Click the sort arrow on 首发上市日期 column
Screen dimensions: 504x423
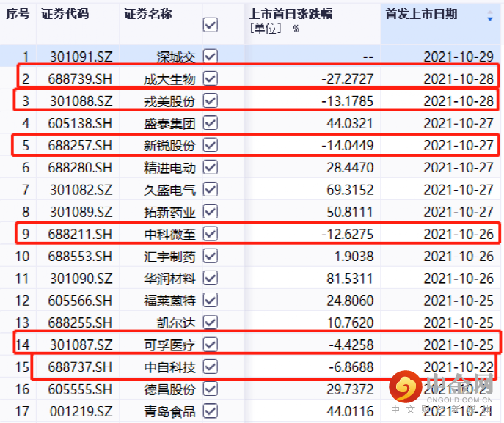pos(490,15)
